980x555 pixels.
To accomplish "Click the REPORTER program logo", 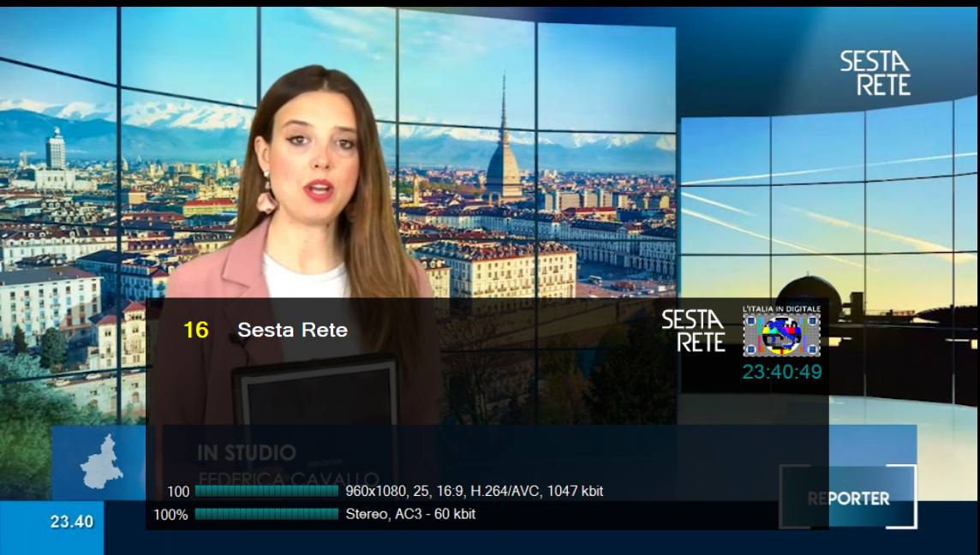I will point(848,498).
